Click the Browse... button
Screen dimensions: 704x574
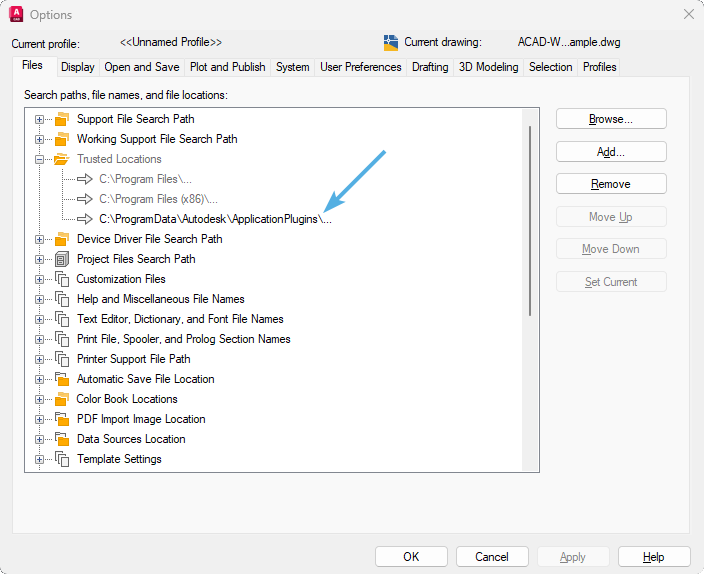611,119
